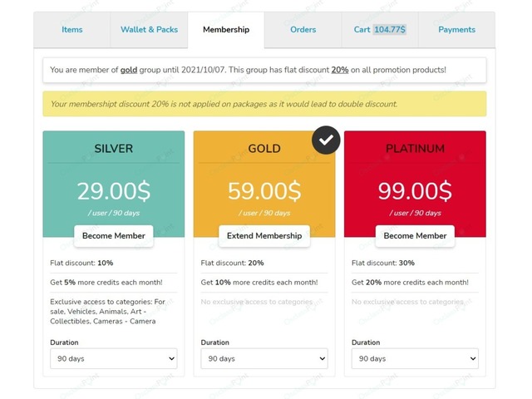This screenshot has width=532, height=399.
Task: Go to the Orders tab
Action: pyautogui.click(x=303, y=30)
